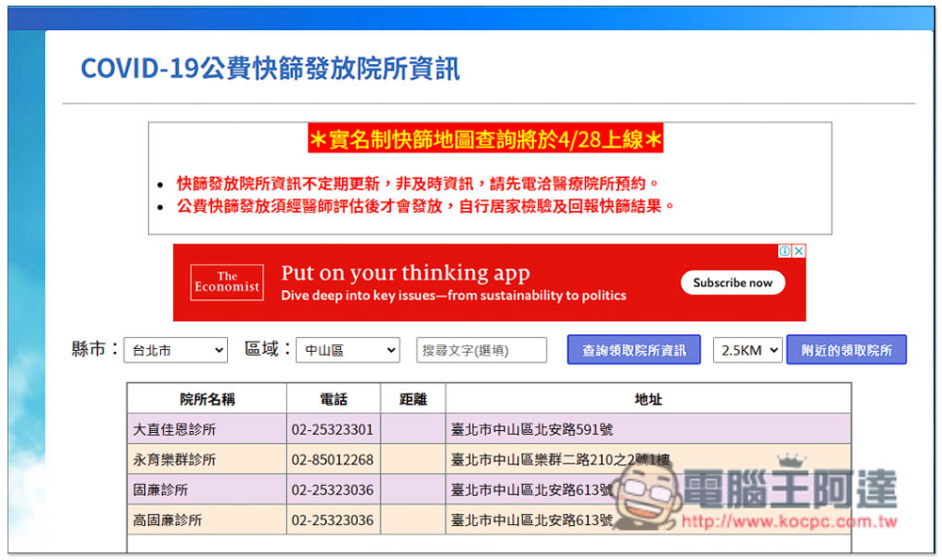Click the 地址 column header
This screenshot has width=942, height=560.
(x=648, y=399)
